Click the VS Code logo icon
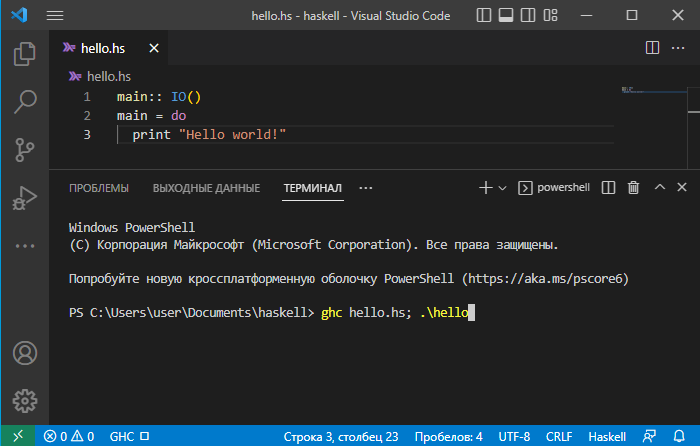Image resolution: width=700 pixels, height=446 pixels. point(19,15)
